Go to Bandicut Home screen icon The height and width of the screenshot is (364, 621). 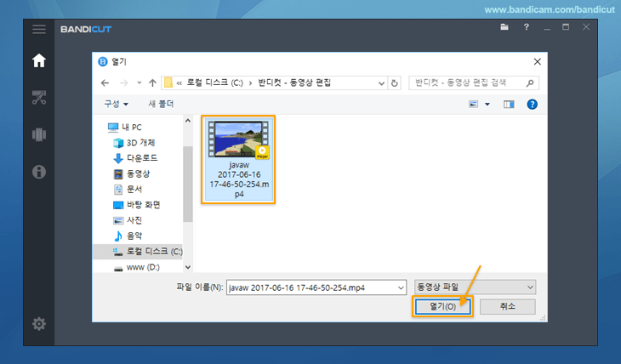[x=39, y=60]
